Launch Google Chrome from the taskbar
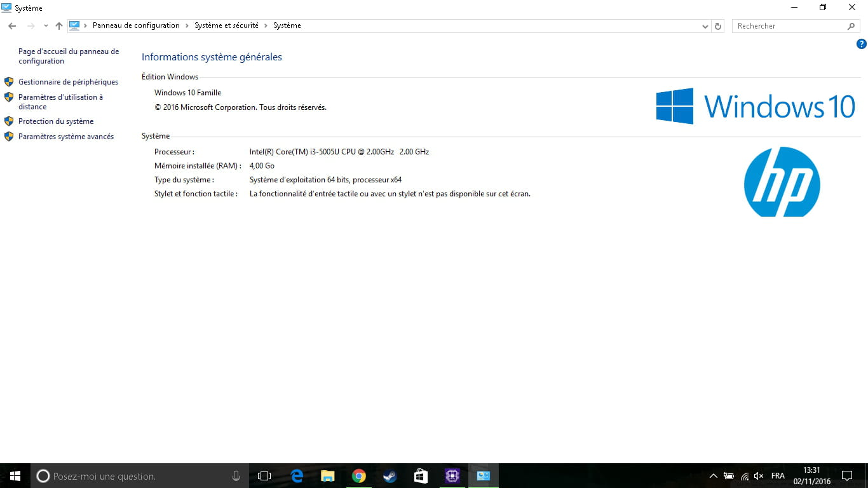This screenshot has width=868, height=488. pos(359,476)
